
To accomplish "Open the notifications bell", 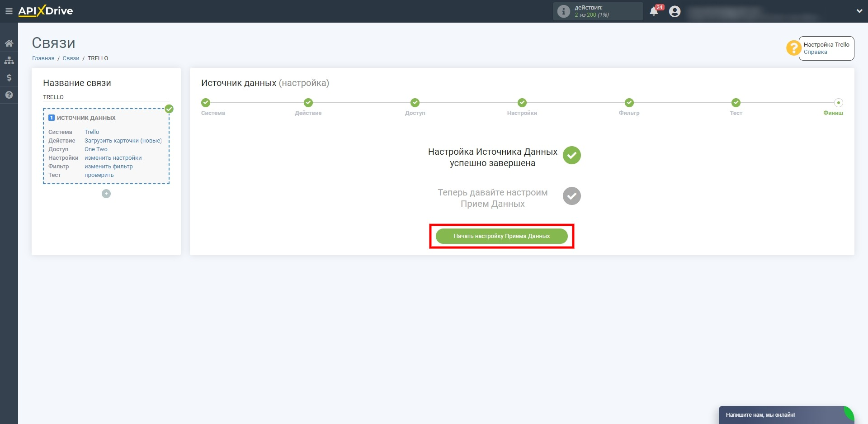I will click(654, 11).
